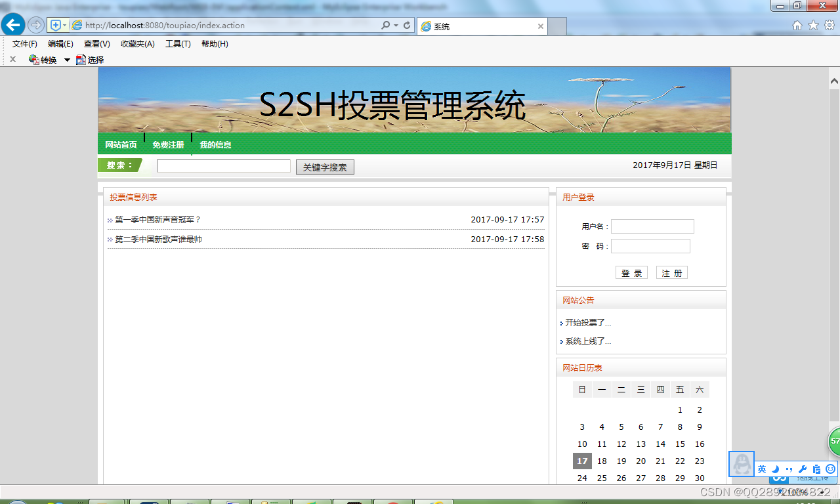Click the QQ penguin floating icon

pyautogui.click(x=741, y=464)
